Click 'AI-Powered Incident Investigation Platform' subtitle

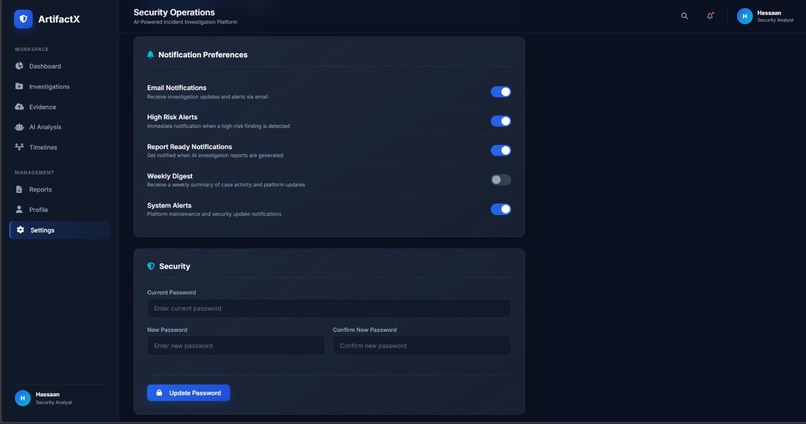(185, 22)
